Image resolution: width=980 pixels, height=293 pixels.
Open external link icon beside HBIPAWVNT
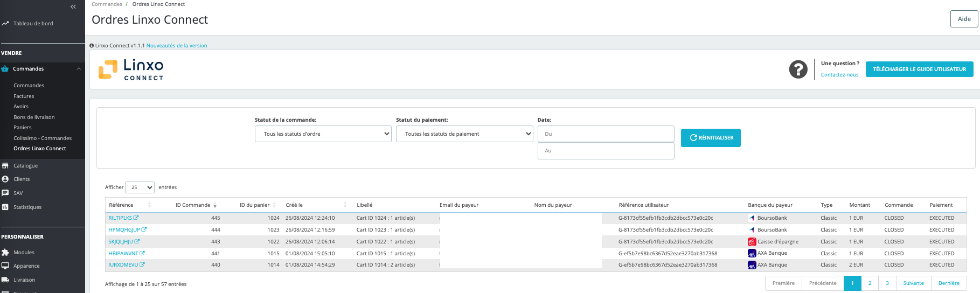point(142,253)
